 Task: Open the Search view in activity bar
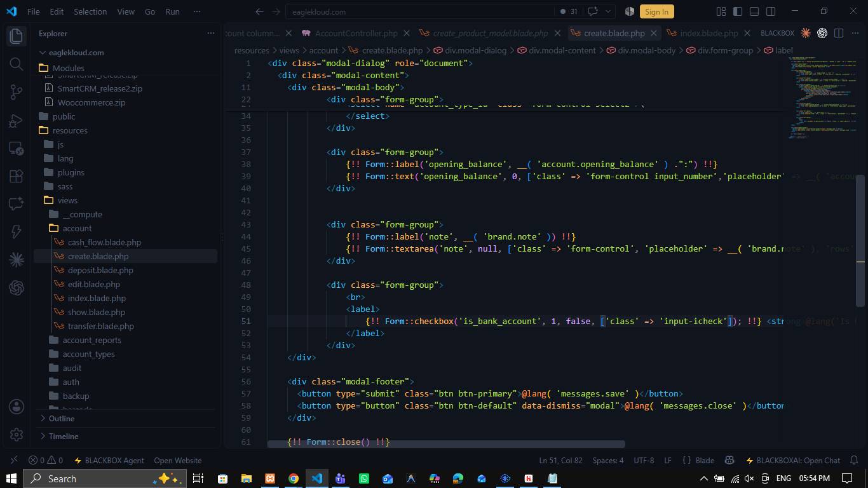click(x=17, y=64)
